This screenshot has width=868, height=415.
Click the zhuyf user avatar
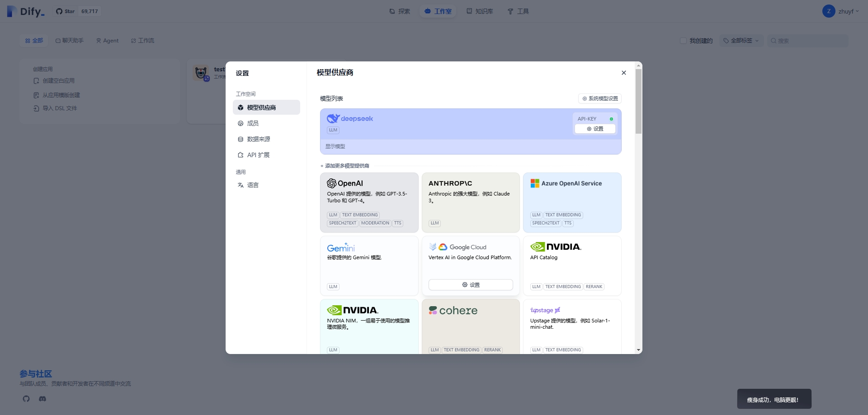[x=828, y=11]
